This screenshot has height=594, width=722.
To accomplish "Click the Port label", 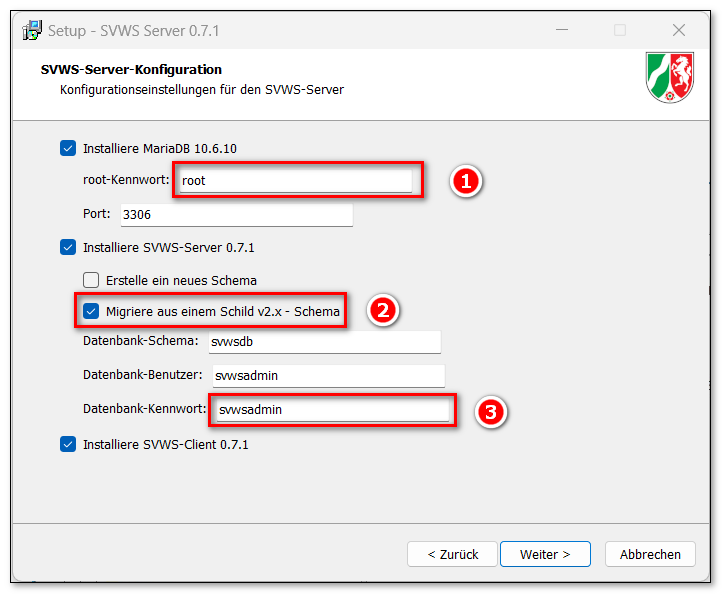I will click(x=97, y=214).
